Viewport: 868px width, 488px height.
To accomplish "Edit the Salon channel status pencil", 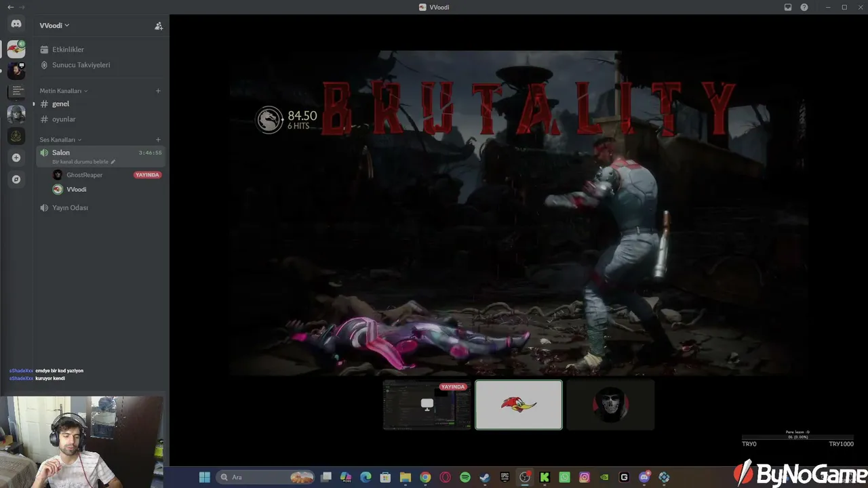I will coord(113,162).
